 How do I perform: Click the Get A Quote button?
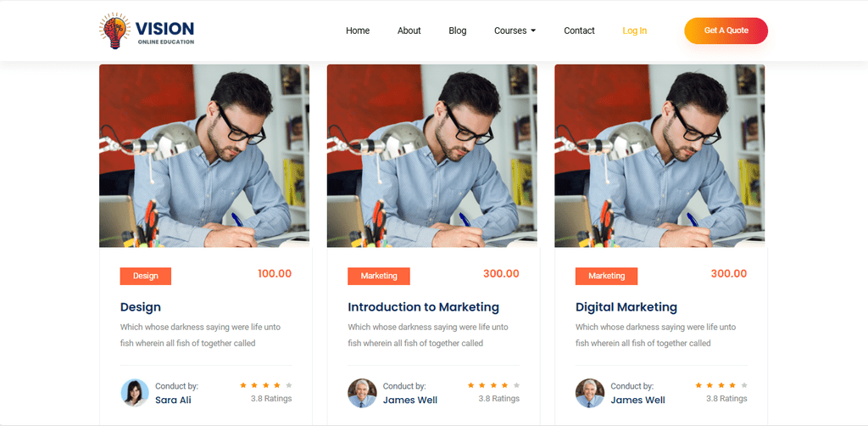pos(726,31)
